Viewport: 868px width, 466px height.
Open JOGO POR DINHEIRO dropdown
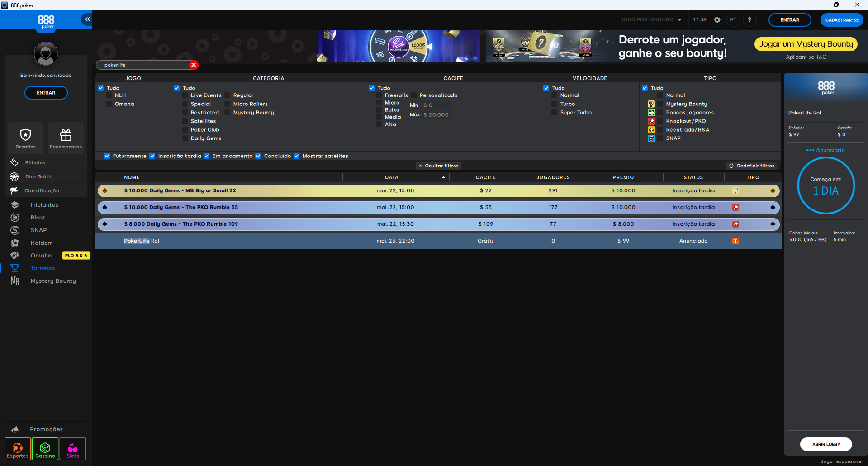pyautogui.click(x=650, y=20)
